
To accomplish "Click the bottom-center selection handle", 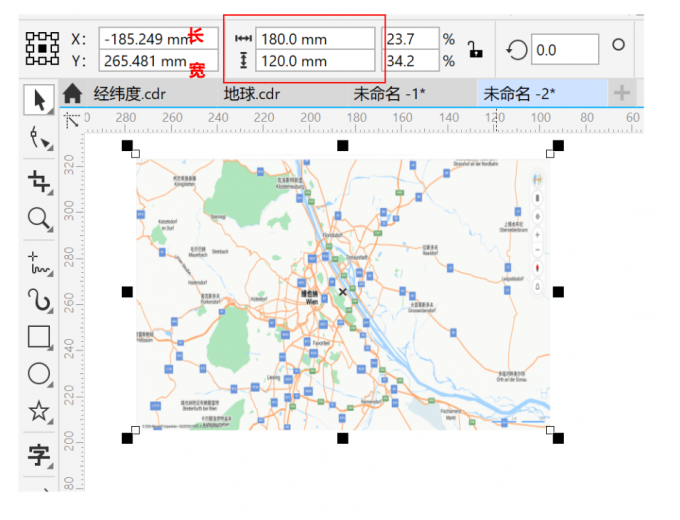I will (343, 438).
